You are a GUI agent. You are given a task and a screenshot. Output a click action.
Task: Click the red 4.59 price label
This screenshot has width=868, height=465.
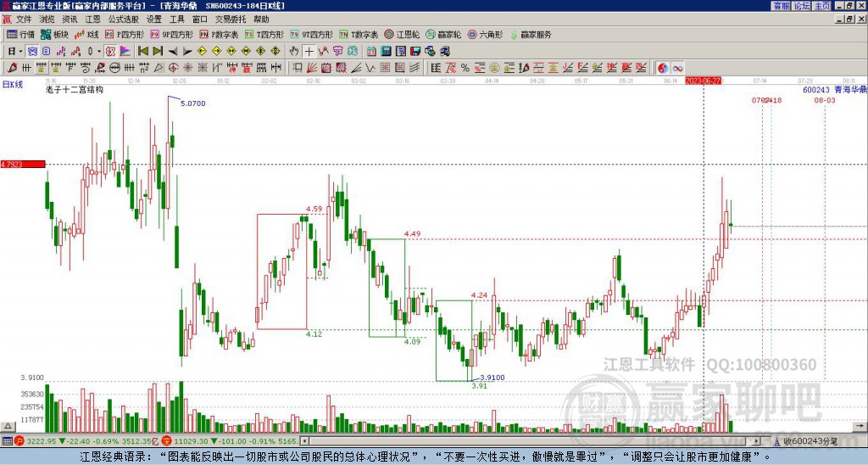[314, 210]
